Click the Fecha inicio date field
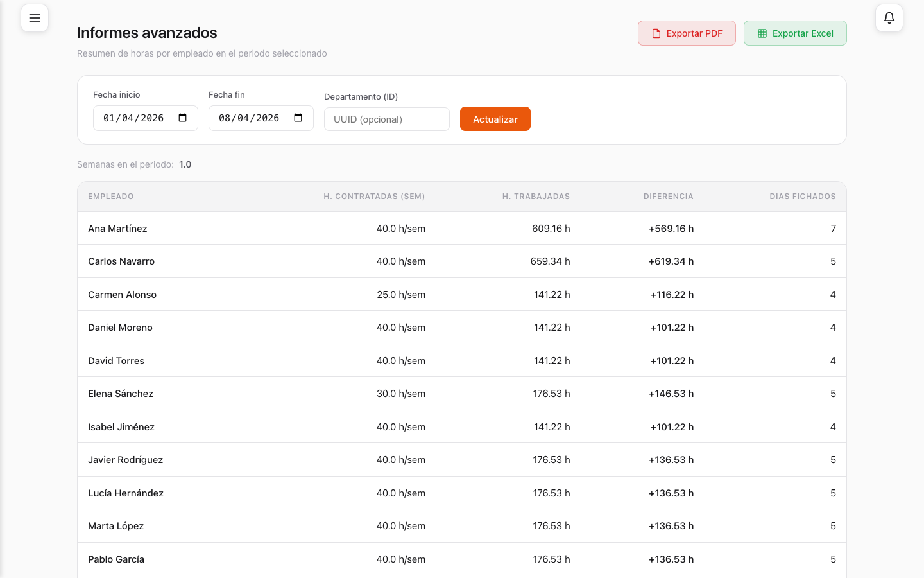Viewport: 924px width, 578px height. [x=133, y=118]
